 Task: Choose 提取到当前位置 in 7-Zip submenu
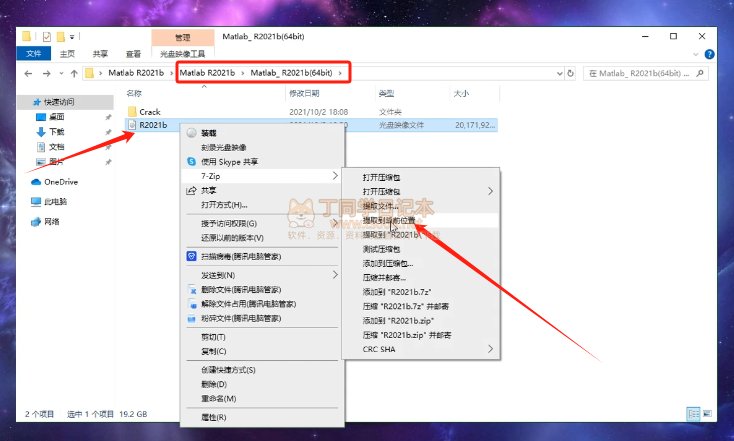[389, 220]
